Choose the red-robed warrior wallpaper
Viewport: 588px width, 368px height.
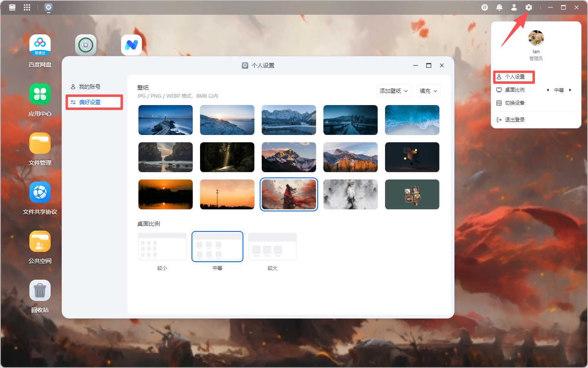pyautogui.click(x=289, y=194)
